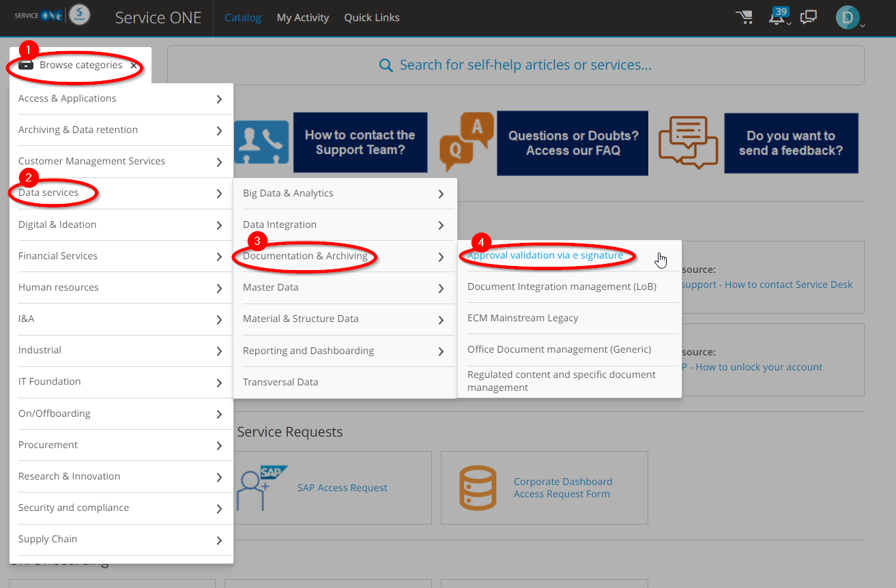Click the contact support phone icon

[x=261, y=142]
